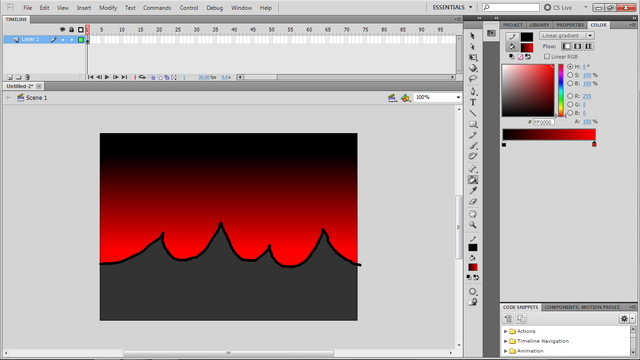Select the Subselection tool
The image size is (640, 360).
point(473,47)
